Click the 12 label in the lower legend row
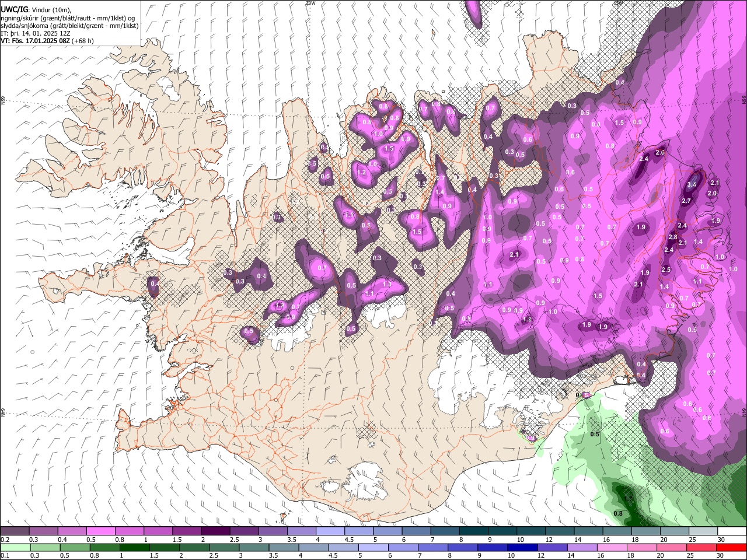 (x=542, y=555)
